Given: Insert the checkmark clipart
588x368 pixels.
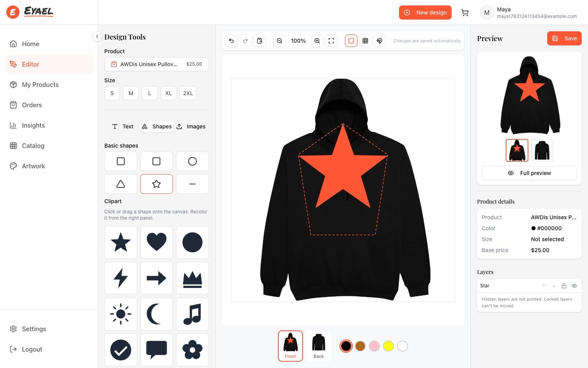Looking at the screenshot, I should (121, 350).
